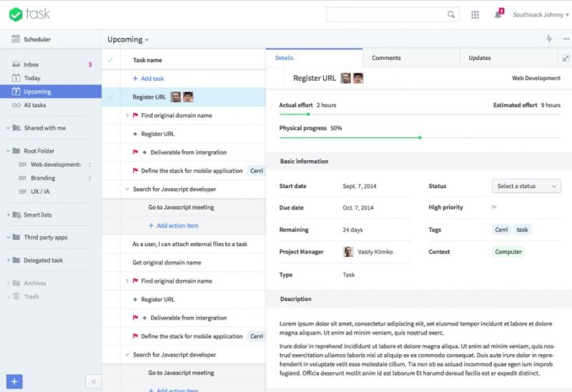Open the activity pulse icon

click(x=549, y=39)
